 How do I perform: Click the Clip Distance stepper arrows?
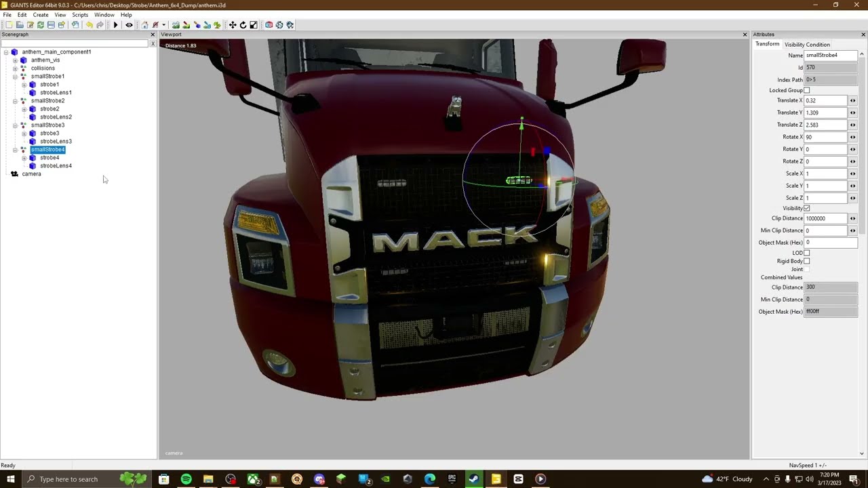[x=852, y=218]
